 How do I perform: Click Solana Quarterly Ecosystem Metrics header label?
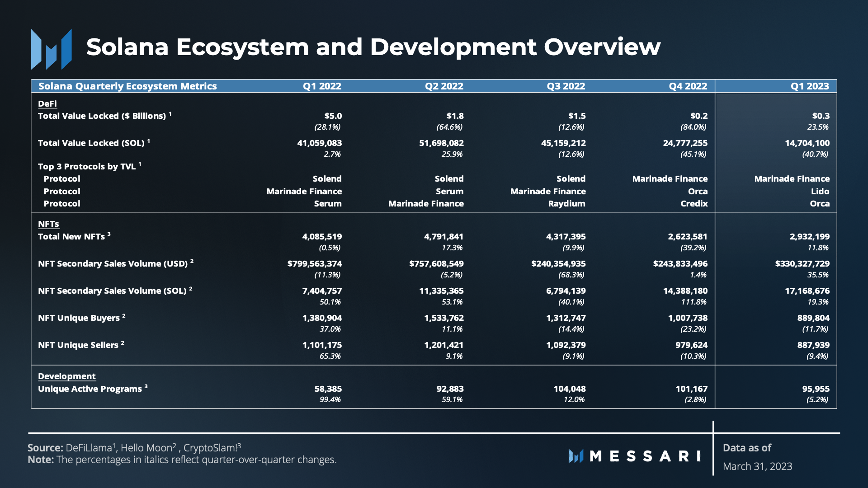(127, 86)
